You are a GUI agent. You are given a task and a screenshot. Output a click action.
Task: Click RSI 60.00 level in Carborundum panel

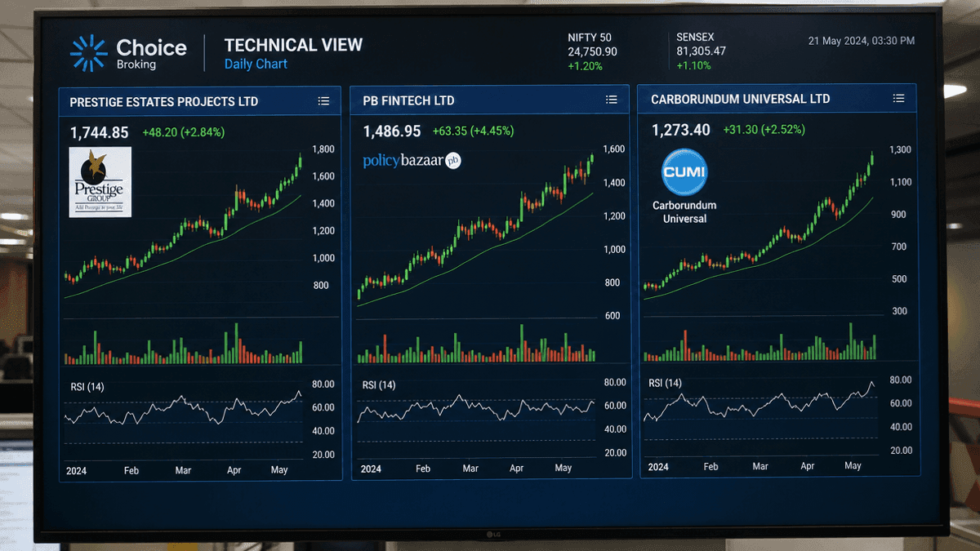[x=901, y=403]
